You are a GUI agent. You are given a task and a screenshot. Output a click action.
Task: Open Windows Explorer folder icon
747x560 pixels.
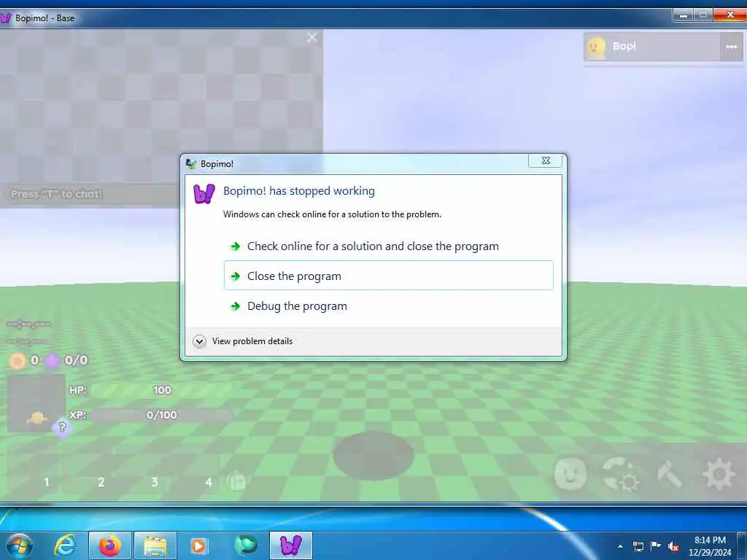[155, 545]
